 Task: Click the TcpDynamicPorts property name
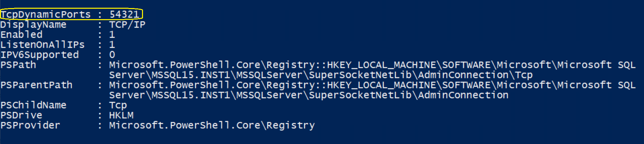(x=46, y=14)
